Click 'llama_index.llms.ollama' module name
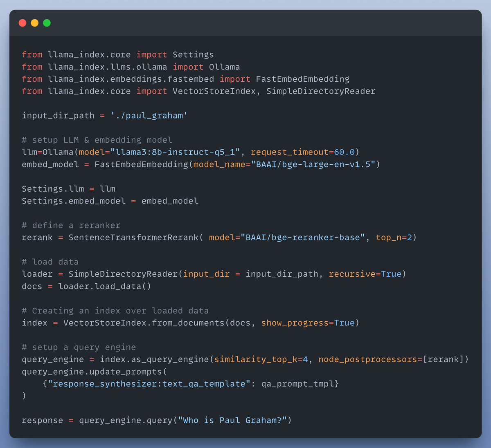The width and height of the screenshot is (491, 448). point(108,67)
